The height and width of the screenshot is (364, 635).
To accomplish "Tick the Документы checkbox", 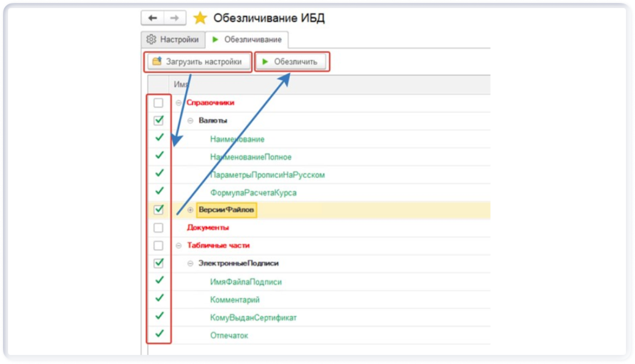I will pyautogui.click(x=158, y=228).
